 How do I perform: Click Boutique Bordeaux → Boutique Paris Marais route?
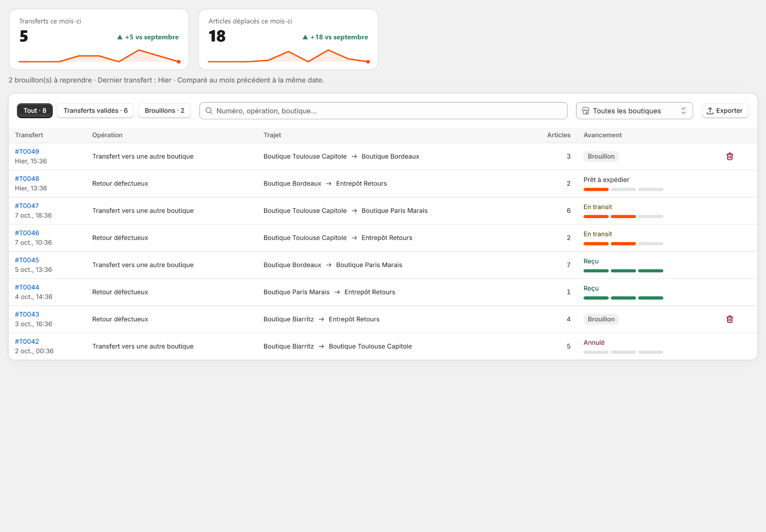coord(333,265)
